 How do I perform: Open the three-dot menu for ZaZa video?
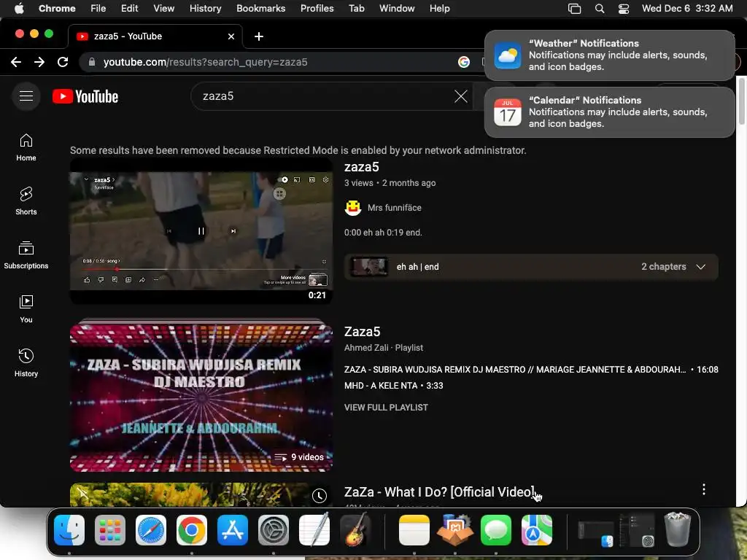pyautogui.click(x=704, y=489)
